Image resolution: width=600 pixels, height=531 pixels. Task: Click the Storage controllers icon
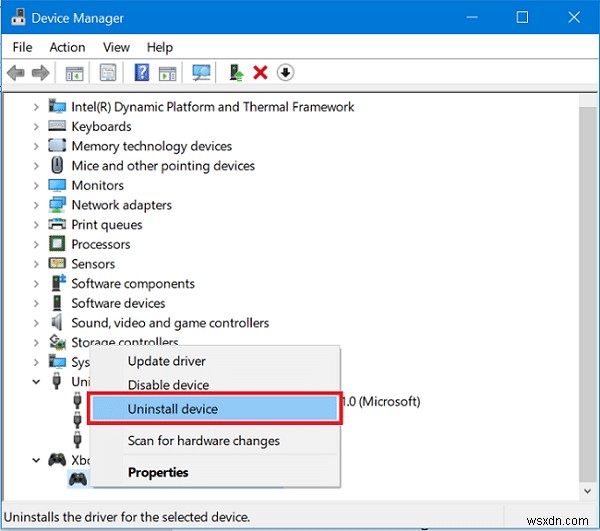(x=57, y=342)
